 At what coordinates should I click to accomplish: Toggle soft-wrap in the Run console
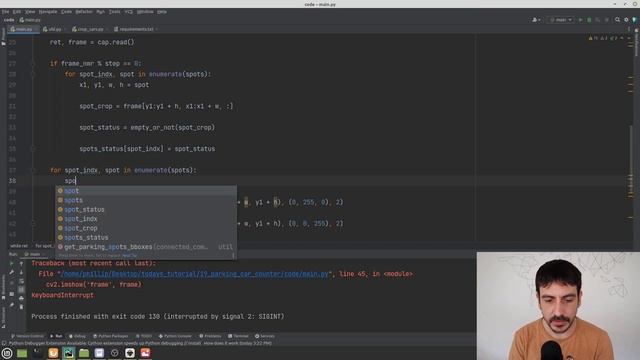[21, 281]
